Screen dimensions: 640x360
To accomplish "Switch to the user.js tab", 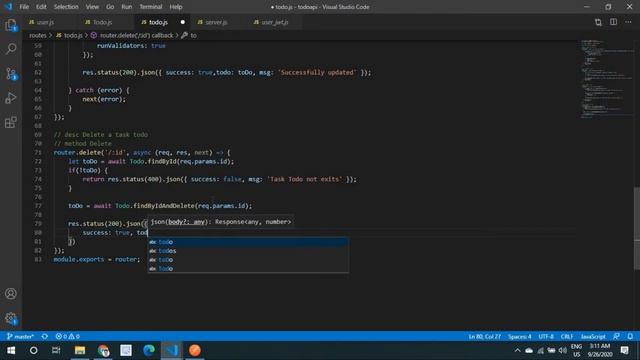I will (45, 22).
